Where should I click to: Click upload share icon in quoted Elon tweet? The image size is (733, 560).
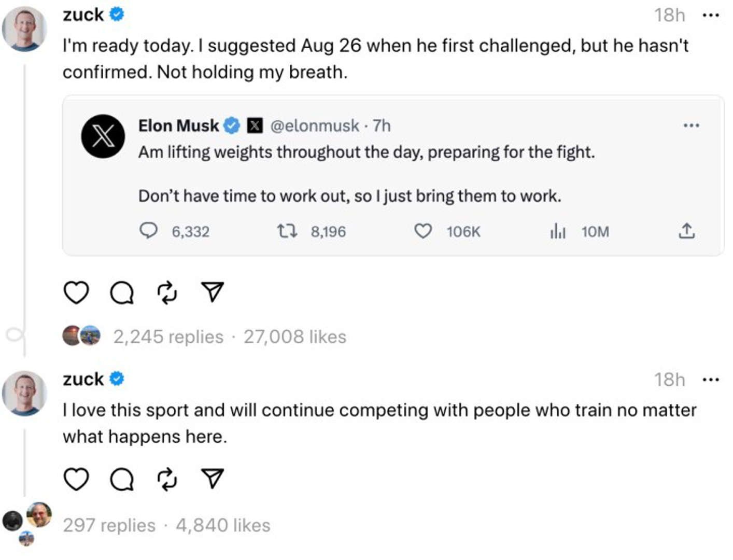coord(686,231)
